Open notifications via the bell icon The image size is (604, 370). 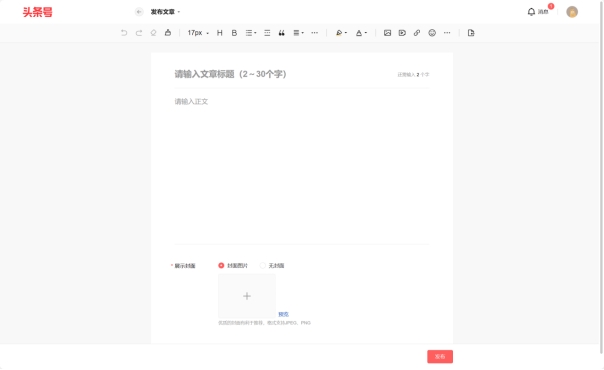coord(531,12)
